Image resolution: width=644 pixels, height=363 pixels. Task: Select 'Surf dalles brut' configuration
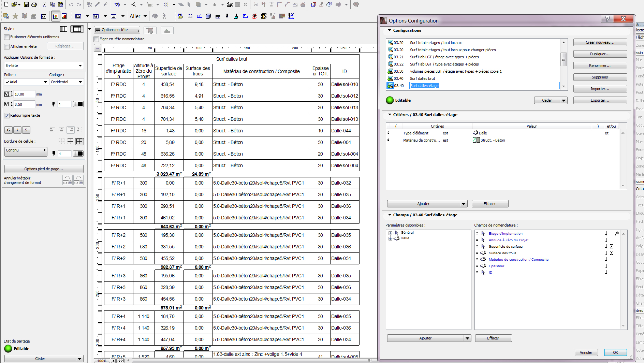coord(422,78)
